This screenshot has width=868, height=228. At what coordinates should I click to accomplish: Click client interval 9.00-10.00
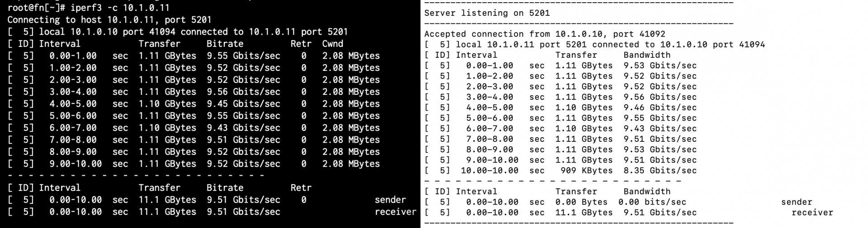click(x=75, y=163)
